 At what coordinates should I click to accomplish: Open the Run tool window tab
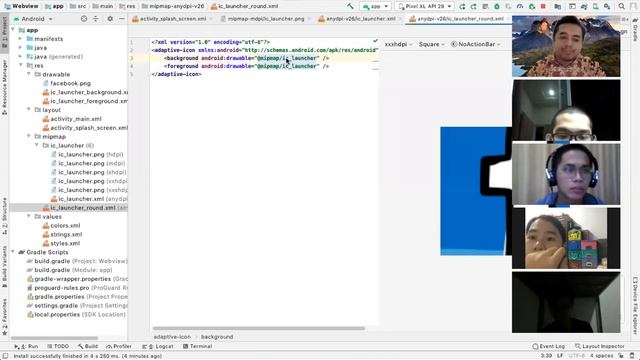click(x=26, y=346)
